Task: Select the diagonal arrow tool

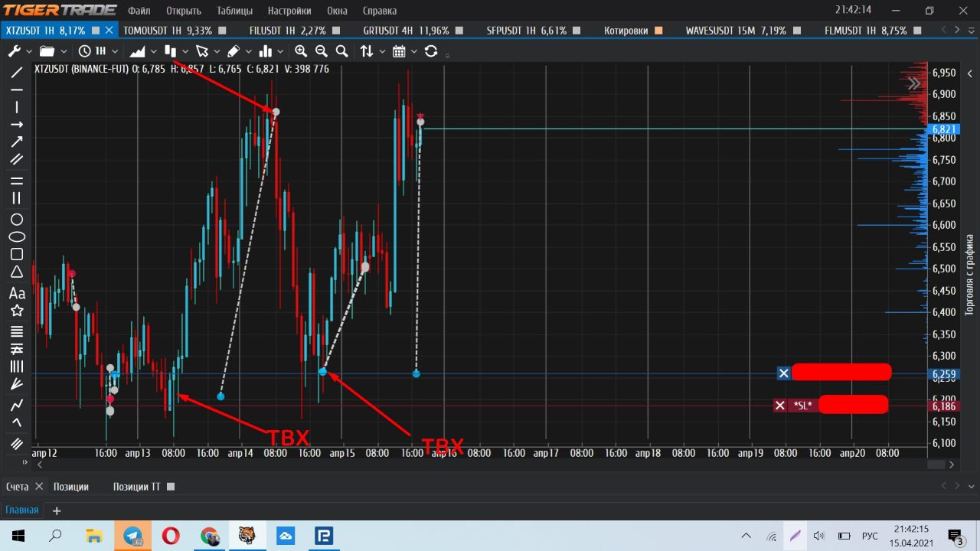Action: [17, 142]
